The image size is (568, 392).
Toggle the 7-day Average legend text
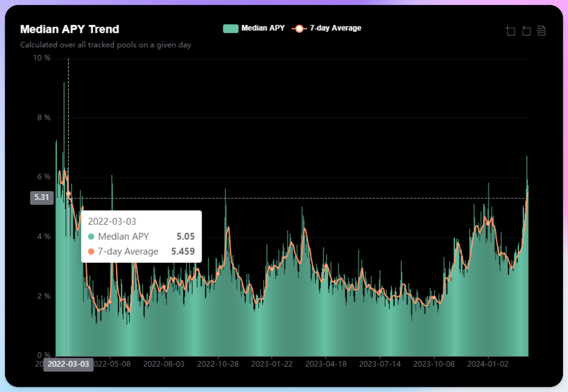point(335,28)
